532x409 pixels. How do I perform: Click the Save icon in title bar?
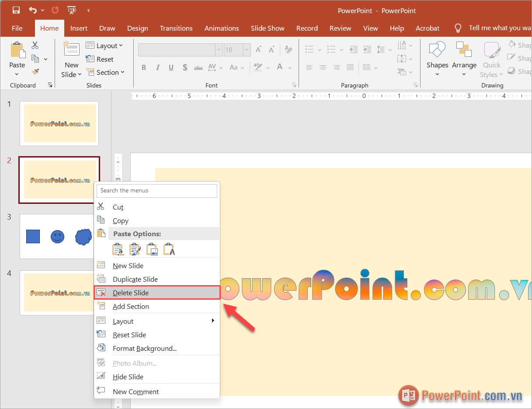[x=16, y=10]
